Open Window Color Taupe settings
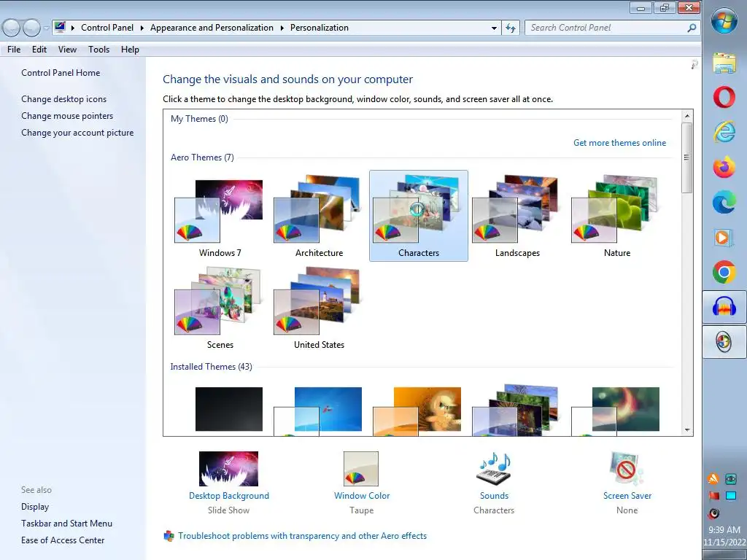This screenshot has height=560, width=747. pyautogui.click(x=362, y=483)
